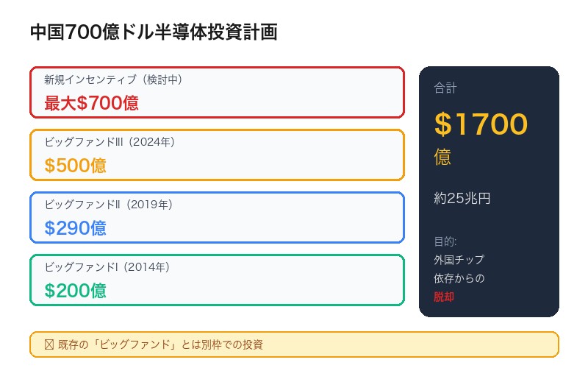Select the 新規インセンティブ（検討中） label

point(113,79)
